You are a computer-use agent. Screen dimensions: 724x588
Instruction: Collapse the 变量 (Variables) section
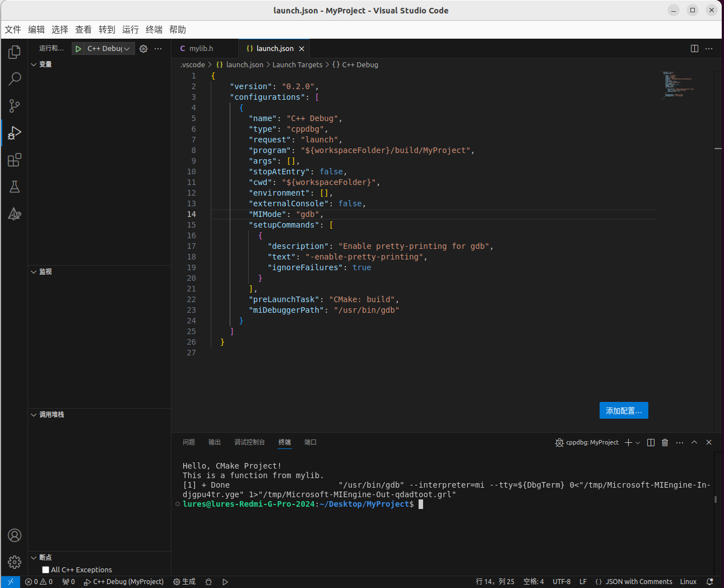[45, 64]
